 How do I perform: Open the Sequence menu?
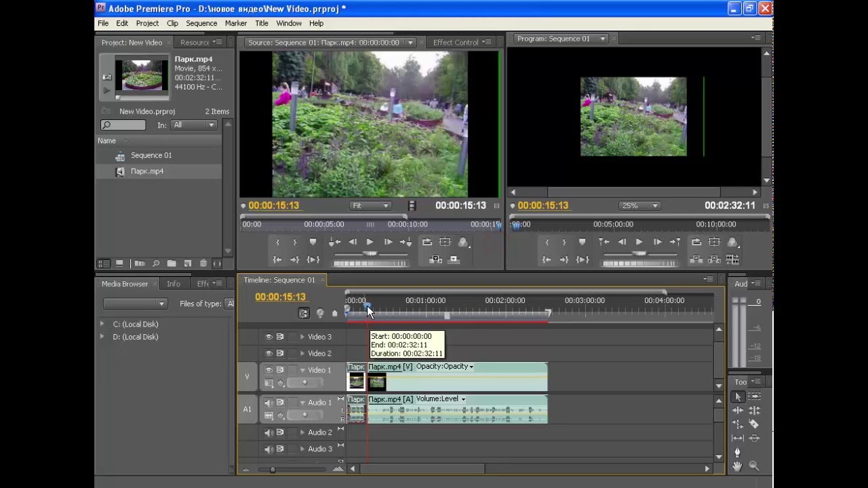[x=201, y=23]
